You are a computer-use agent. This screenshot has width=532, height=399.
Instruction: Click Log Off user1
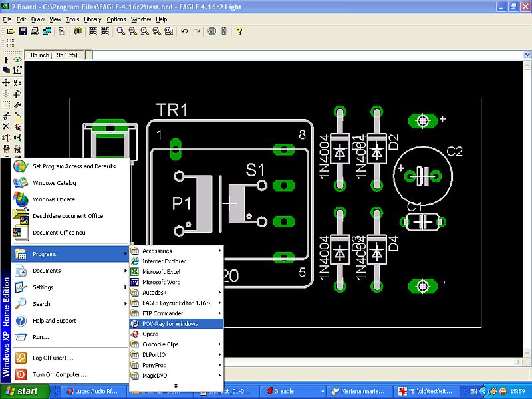click(70, 358)
